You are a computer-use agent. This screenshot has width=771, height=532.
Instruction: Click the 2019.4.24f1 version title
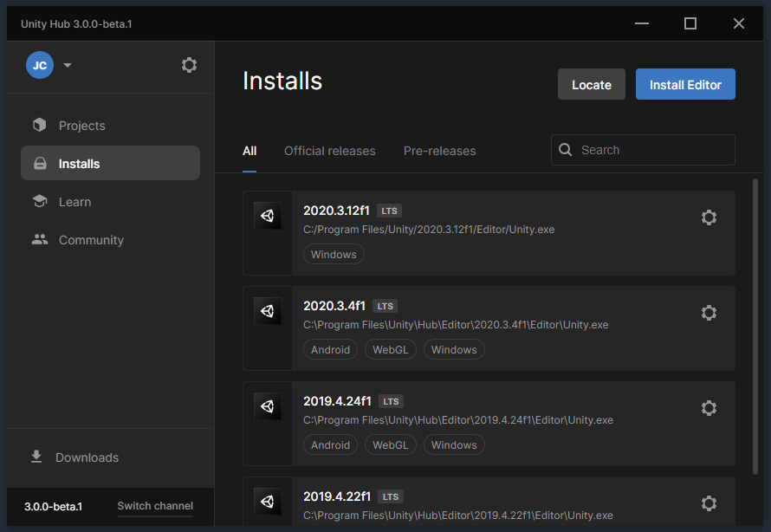point(337,401)
